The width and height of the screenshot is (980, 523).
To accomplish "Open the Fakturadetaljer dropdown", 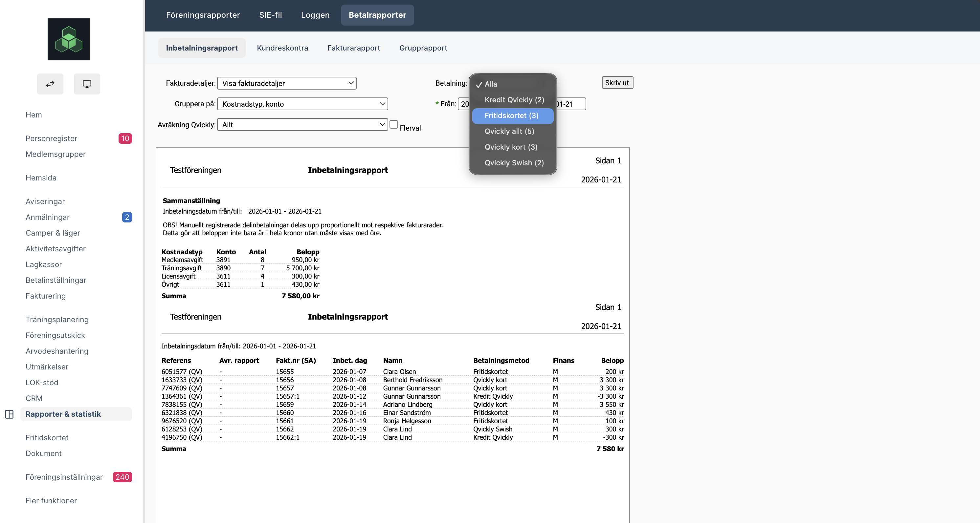I will 286,83.
